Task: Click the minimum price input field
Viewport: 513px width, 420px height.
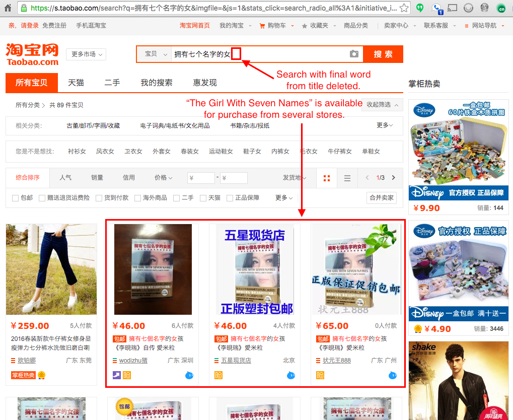Action: [201, 178]
